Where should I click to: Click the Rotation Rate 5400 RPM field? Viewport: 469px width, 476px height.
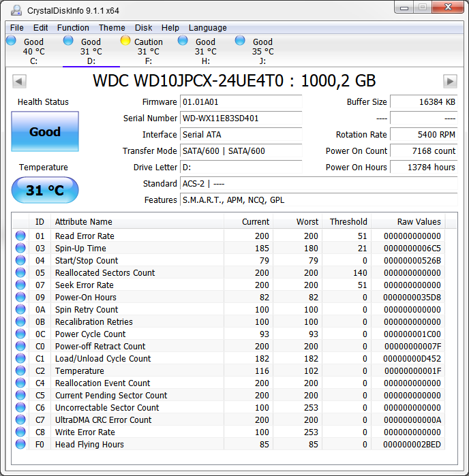(424, 134)
